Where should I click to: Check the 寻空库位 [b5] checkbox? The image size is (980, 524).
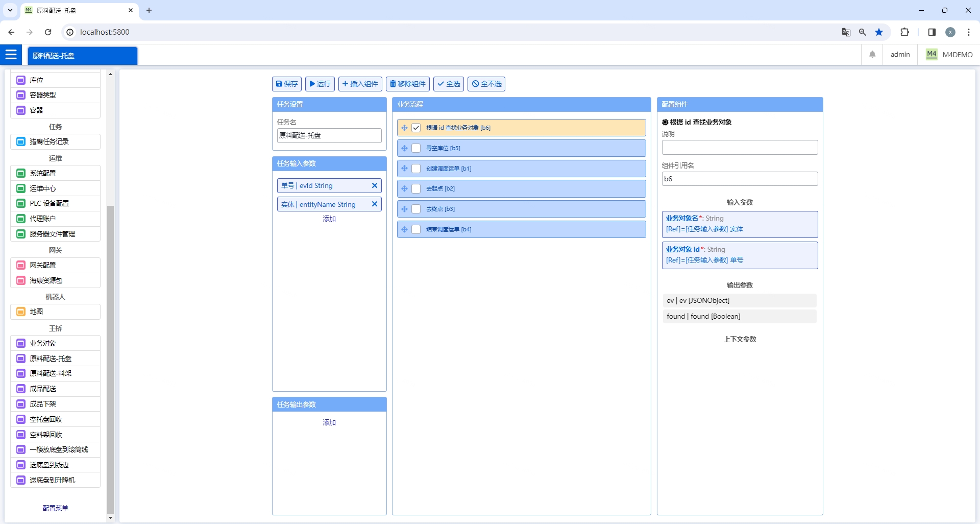[x=416, y=148]
